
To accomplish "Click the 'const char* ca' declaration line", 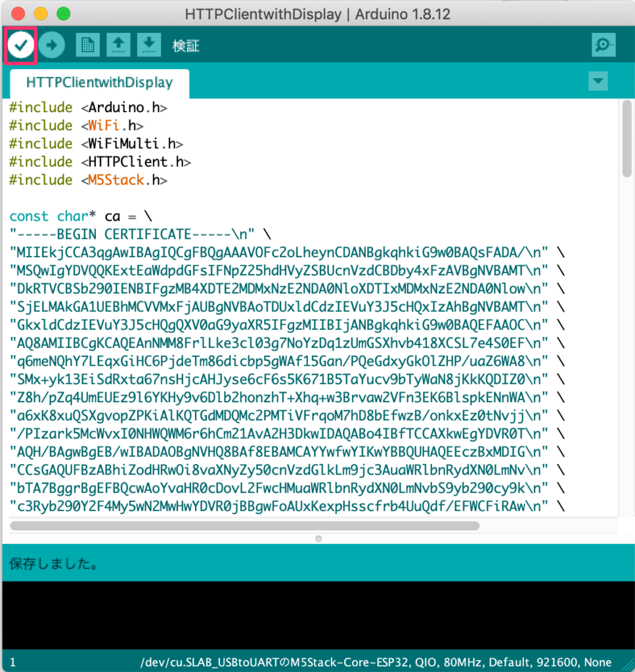I will pyautogui.click(x=81, y=217).
